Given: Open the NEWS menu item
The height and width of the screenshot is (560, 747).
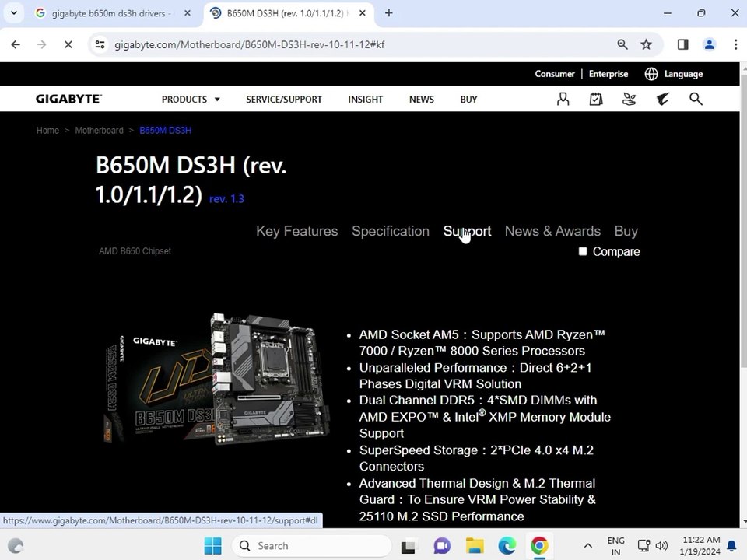Looking at the screenshot, I should click(x=422, y=99).
